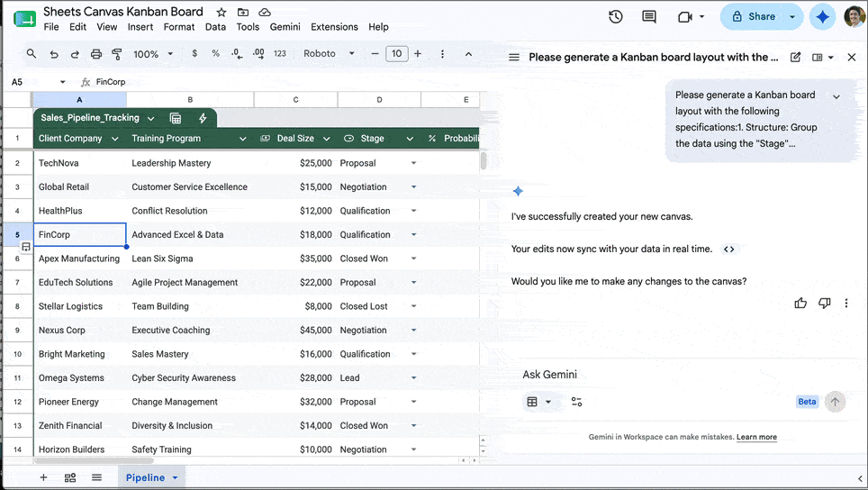
Task: Open the Training Program column dropdown
Action: point(242,139)
